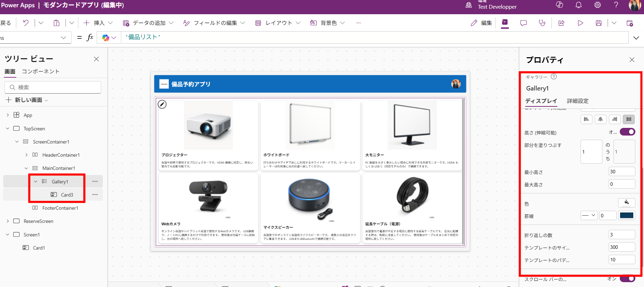This screenshot has height=287, width=644.
Task: Open the settings gear
Action: point(598,5)
